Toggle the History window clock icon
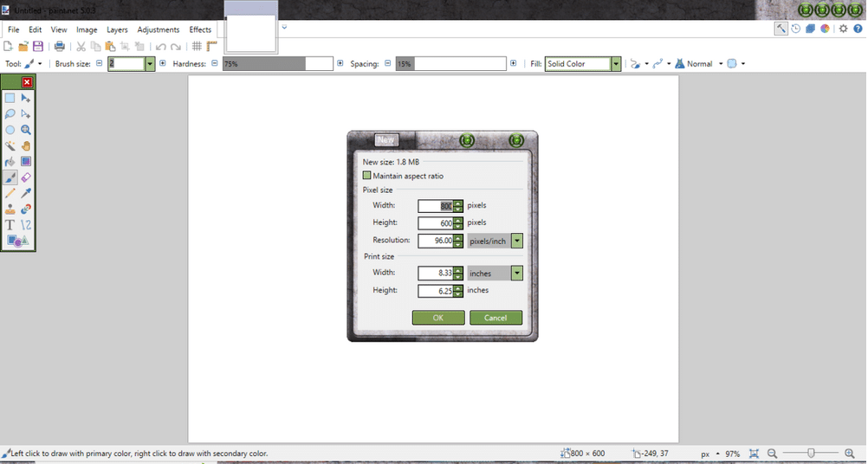The height and width of the screenshot is (464, 868). tap(796, 29)
